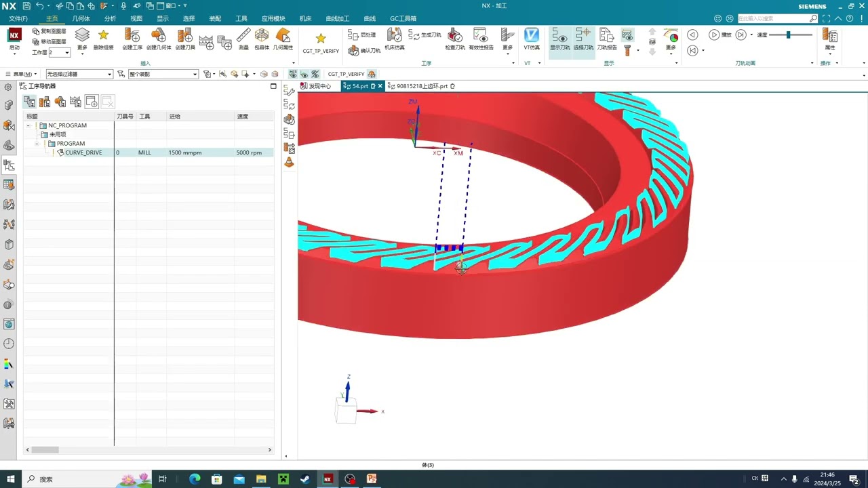Switch to Machine Tool view icon

tap(45, 102)
